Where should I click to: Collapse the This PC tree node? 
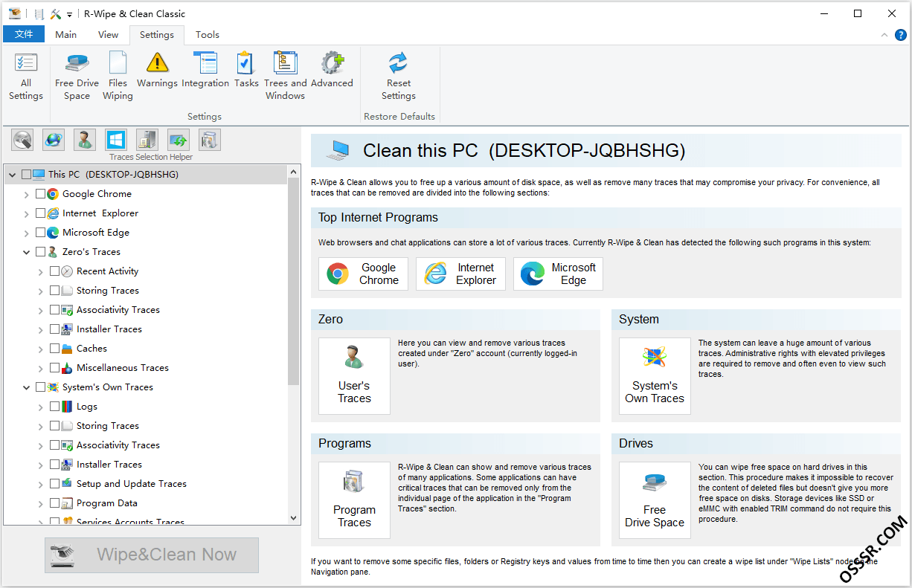tap(13, 175)
